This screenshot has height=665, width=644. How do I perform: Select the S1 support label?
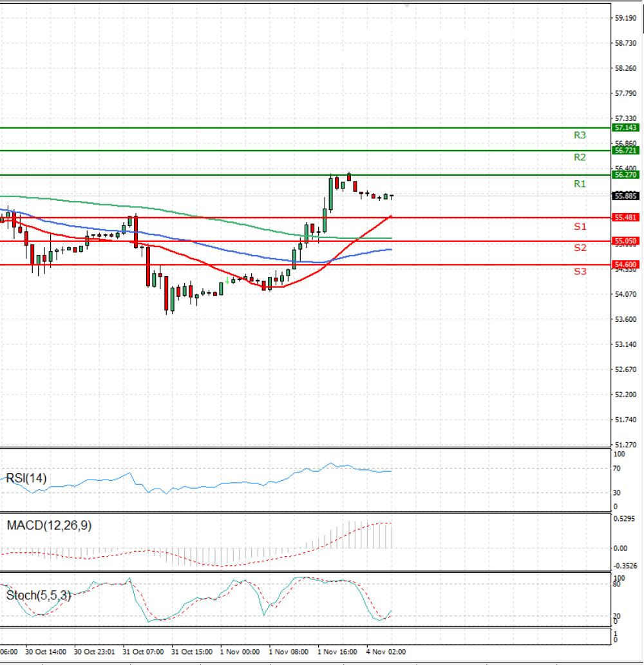click(580, 227)
